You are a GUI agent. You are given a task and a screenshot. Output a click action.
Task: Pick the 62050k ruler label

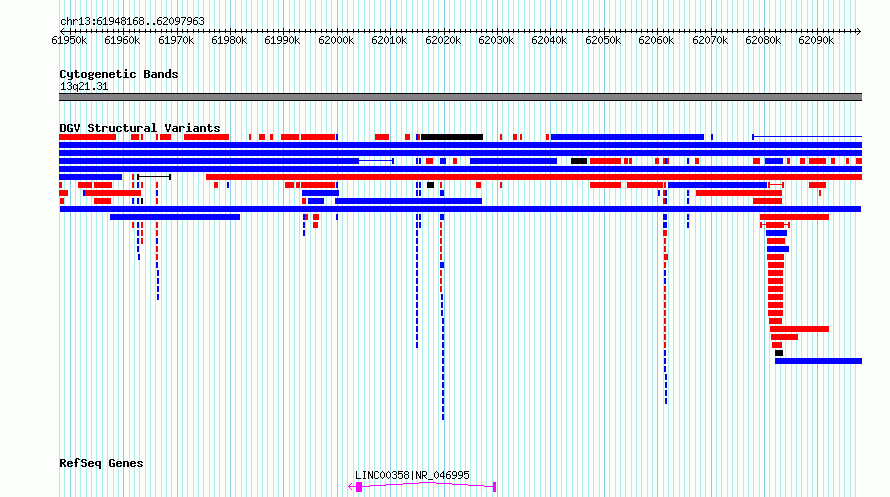pyautogui.click(x=603, y=41)
